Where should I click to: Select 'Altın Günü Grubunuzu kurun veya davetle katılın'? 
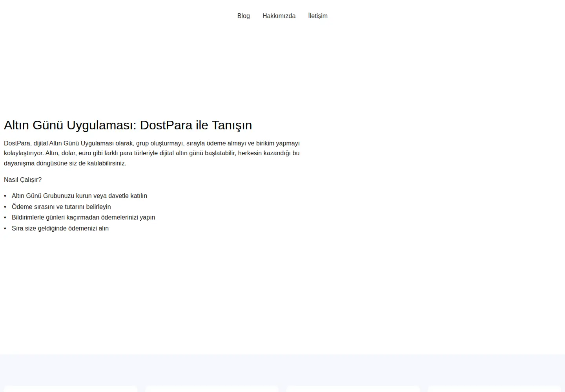(79, 196)
